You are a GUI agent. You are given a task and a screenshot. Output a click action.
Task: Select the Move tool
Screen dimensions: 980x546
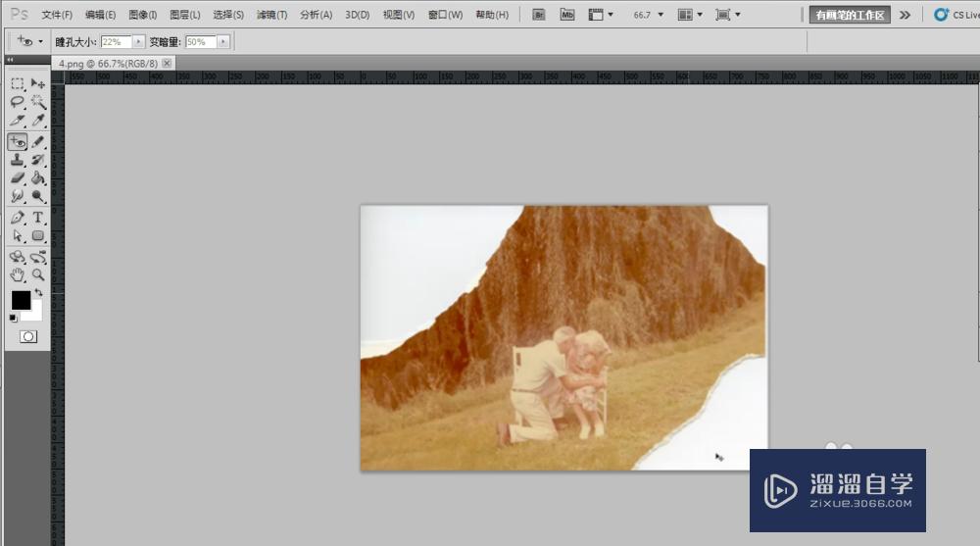click(38, 83)
